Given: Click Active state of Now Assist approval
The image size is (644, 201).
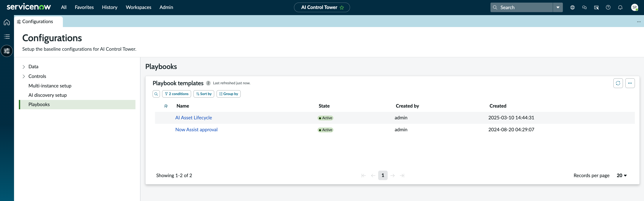Looking at the screenshot, I should point(325,130).
